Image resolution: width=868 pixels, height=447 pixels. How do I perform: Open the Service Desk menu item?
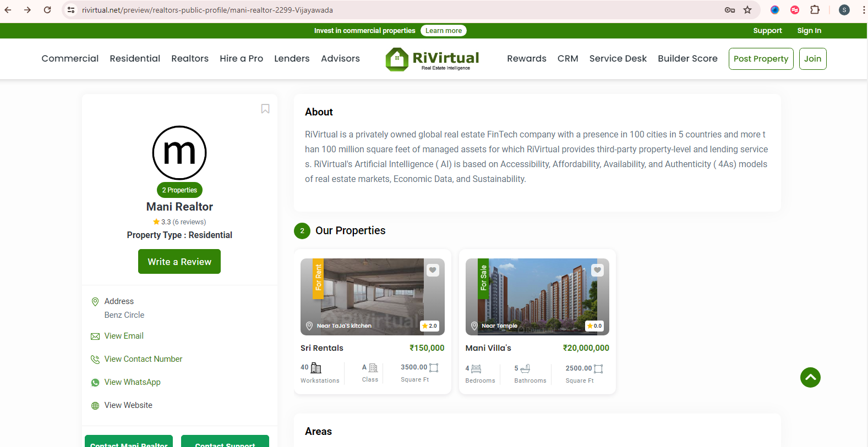(618, 58)
